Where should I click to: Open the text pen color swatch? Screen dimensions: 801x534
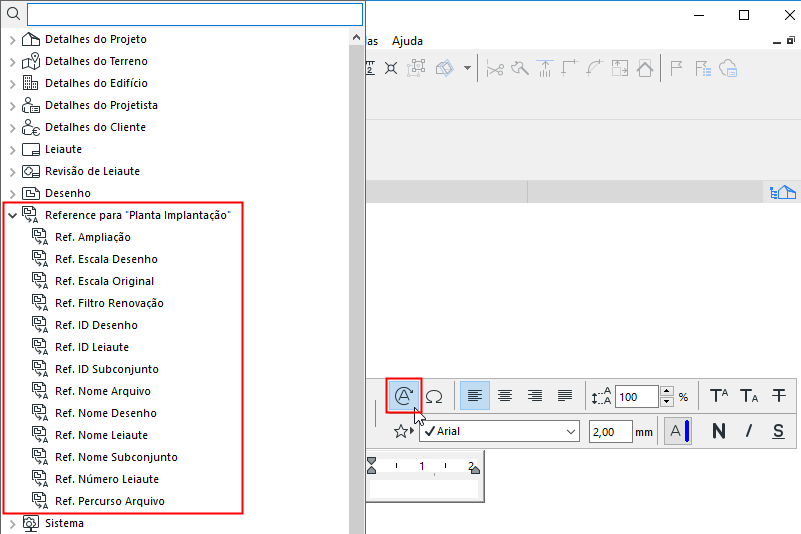coord(678,431)
